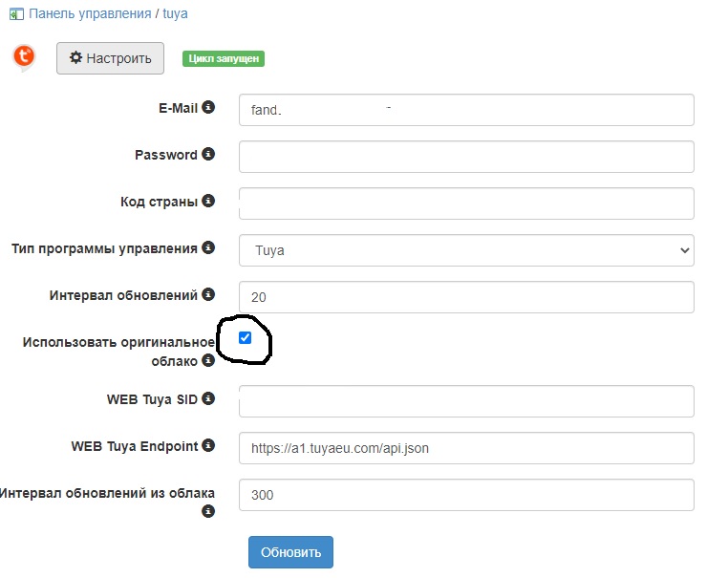The width and height of the screenshot is (728, 578).
Task: Click info icon next to Код страны
Action: click(x=208, y=201)
